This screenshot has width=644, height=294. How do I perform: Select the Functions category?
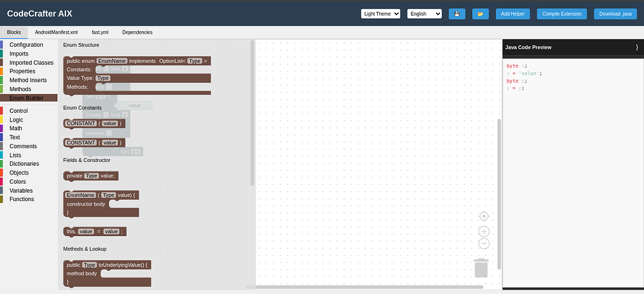[x=29, y=199]
